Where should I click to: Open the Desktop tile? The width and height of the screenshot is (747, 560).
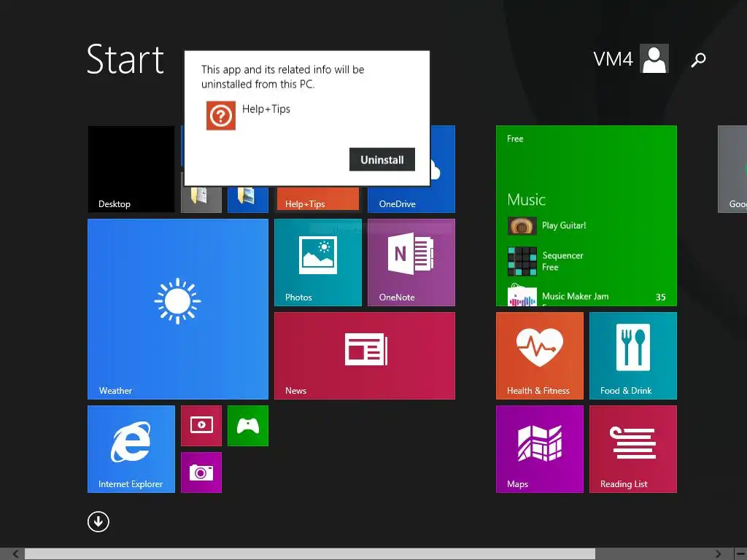pyautogui.click(x=131, y=169)
